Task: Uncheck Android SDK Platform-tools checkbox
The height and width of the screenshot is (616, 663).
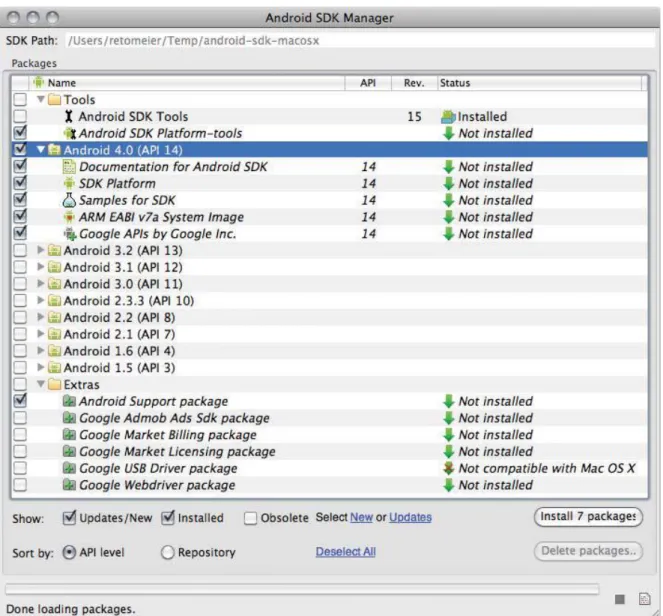Action: 20,133
